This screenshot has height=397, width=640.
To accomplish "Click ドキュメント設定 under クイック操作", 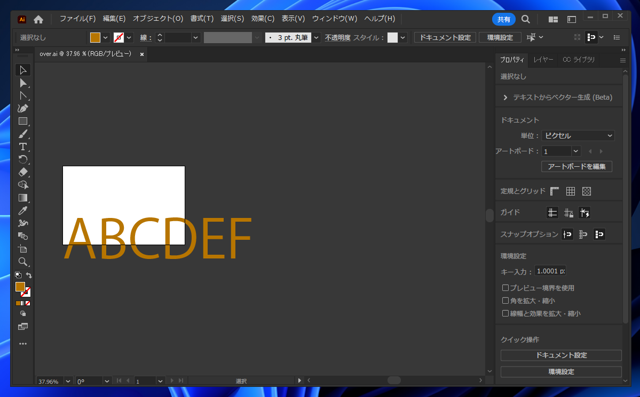I will click(561, 355).
